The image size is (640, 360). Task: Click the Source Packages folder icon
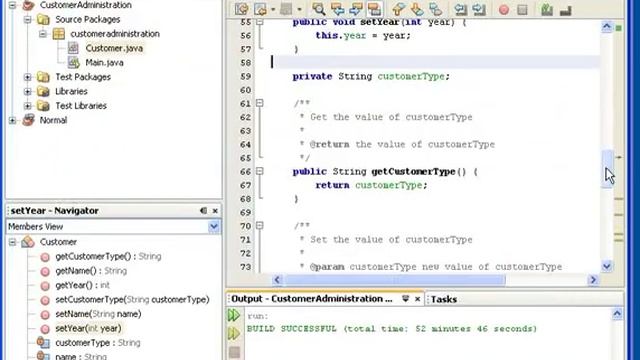[x=43, y=19]
